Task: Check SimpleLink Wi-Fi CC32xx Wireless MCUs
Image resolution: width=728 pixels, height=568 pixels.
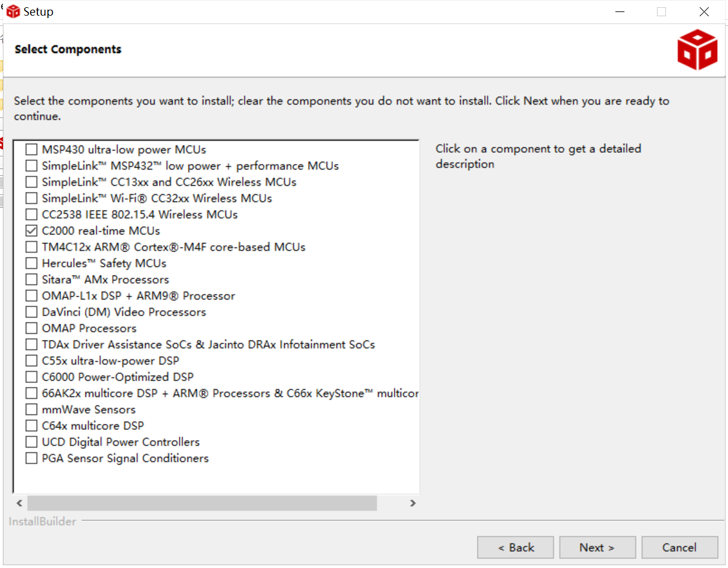Action: 31,198
